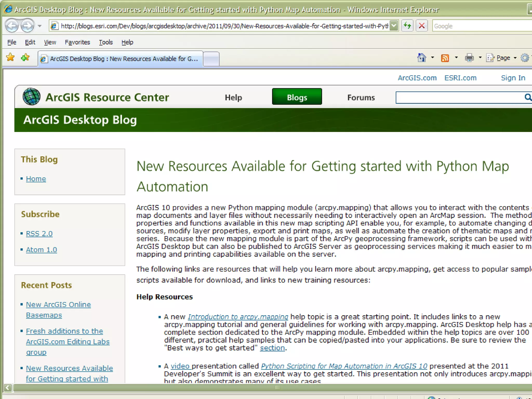Open the empty new tab button

click(211, 59)
